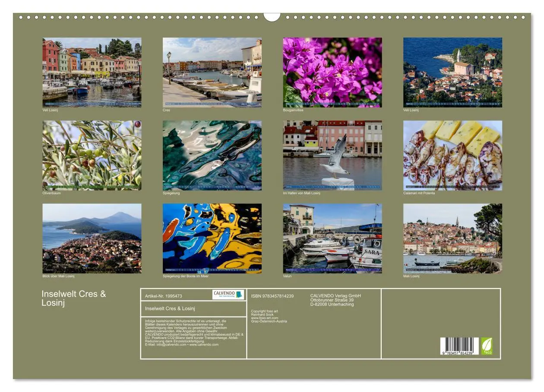Open the Veli Losinj harbor image top left
Viewport: 544px width, 392px height.
tap(92, 71)
